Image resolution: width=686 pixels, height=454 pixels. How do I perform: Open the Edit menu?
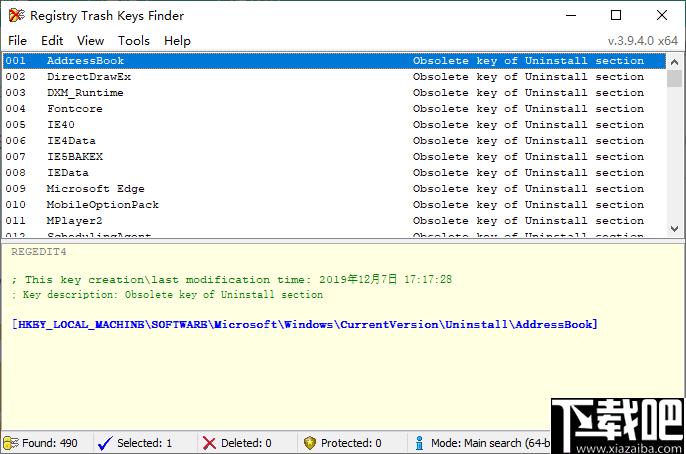coord(52,40)
